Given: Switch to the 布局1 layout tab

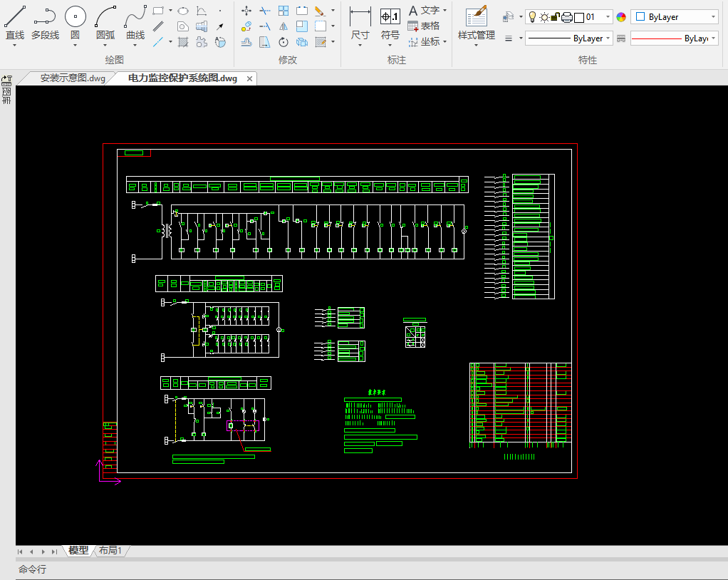Looking at the screenshot, I should click(110, 550).
